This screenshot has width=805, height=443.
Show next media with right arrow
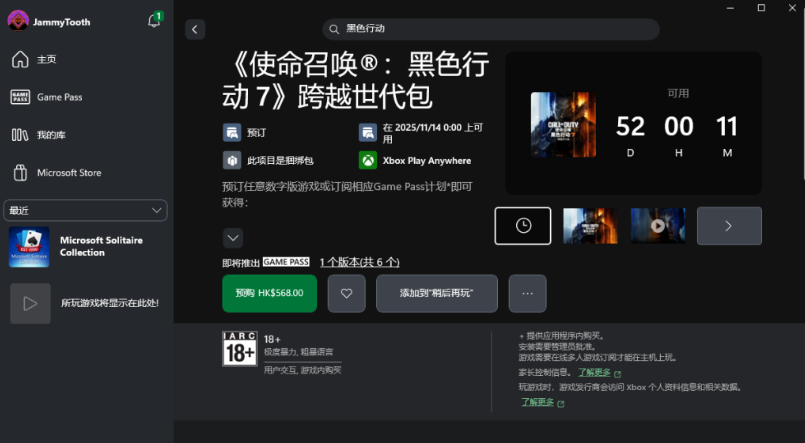pos(729,226)
